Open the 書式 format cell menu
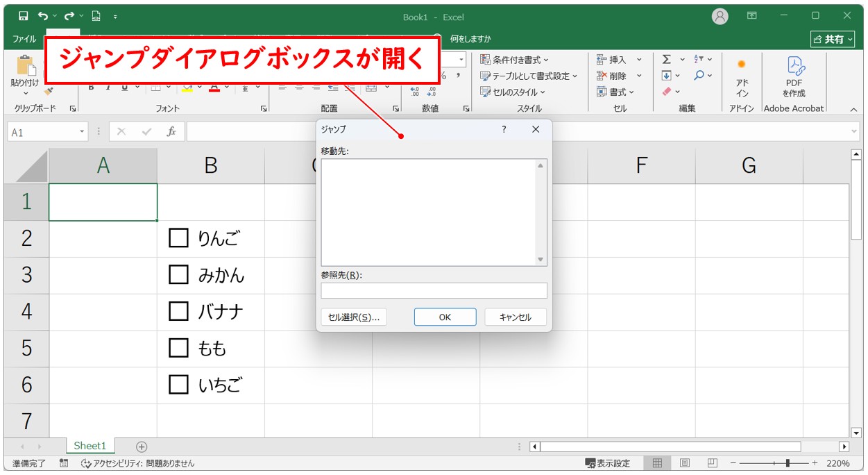This screenshot has height=475, width=868. [615, 92]
